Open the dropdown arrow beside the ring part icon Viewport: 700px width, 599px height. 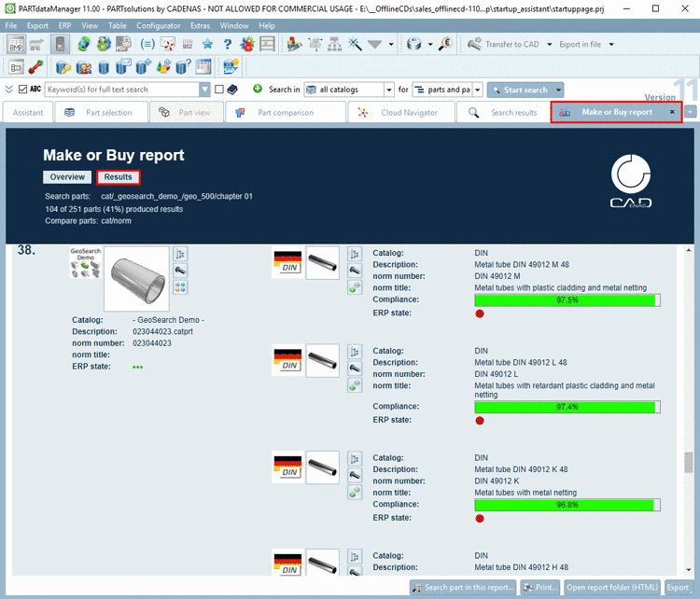[x=430, y=44]
